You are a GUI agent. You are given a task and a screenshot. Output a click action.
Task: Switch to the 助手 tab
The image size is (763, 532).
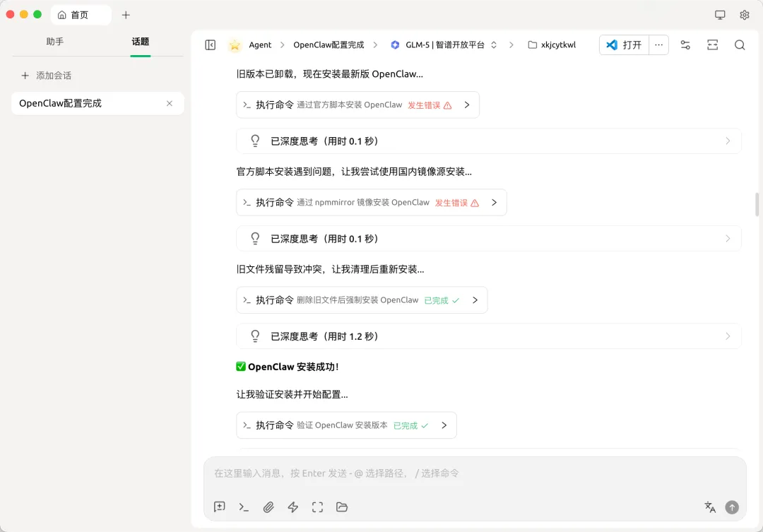55,42
